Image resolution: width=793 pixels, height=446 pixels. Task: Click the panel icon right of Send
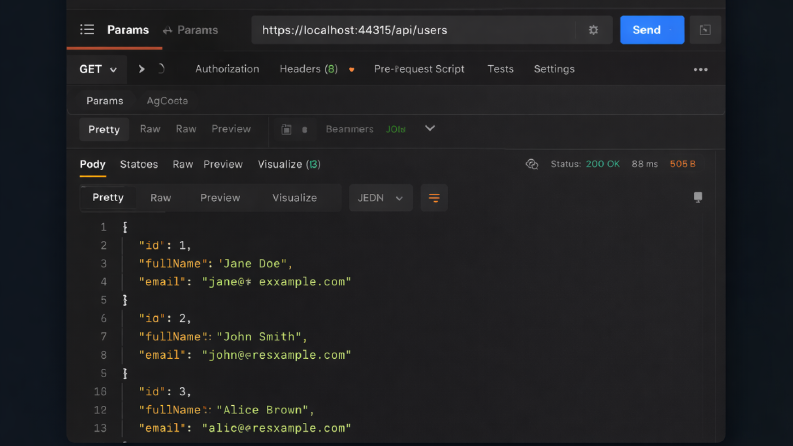(705, 30)
